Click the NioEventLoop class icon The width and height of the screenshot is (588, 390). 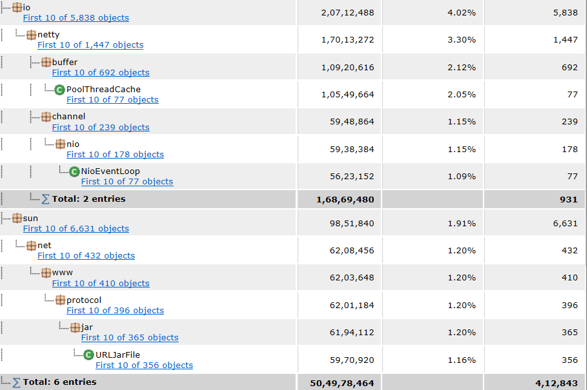coord(75,171)
